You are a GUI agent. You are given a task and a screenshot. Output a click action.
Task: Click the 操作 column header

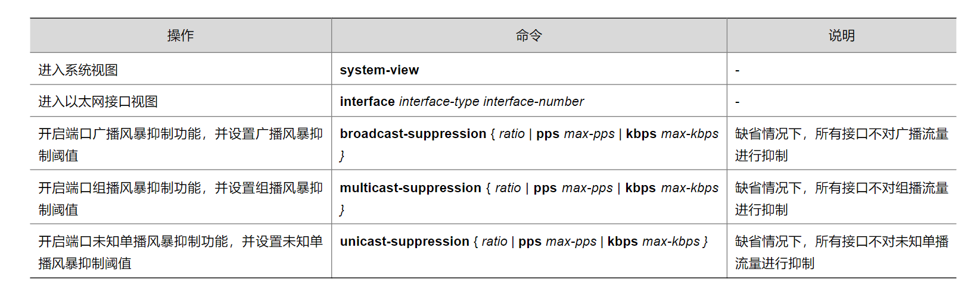[x=181, y=36]
